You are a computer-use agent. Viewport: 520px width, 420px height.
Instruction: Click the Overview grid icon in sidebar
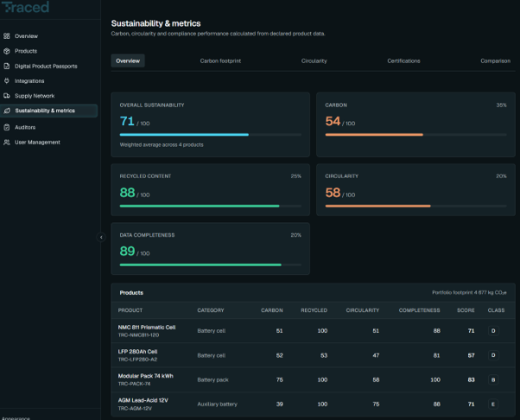click(7, 35)
